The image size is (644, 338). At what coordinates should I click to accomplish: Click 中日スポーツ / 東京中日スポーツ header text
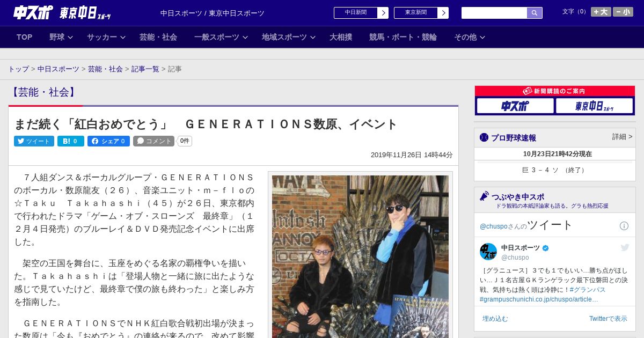213,13
